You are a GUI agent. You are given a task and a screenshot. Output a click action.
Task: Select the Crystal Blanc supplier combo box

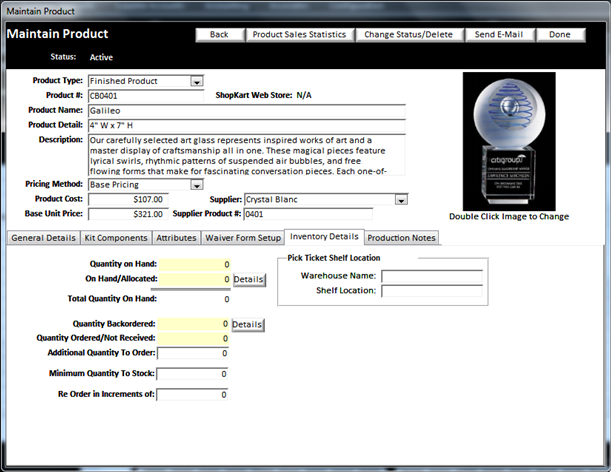click(326, 200)
